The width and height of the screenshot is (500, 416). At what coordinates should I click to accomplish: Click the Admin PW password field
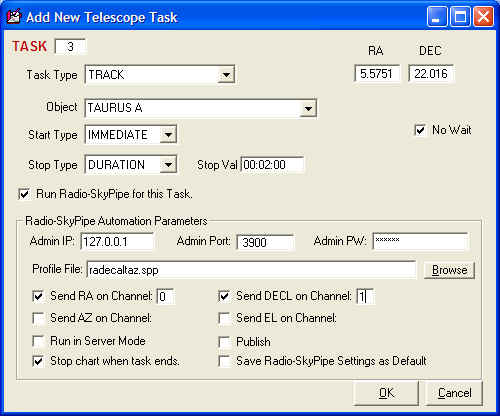421,241
